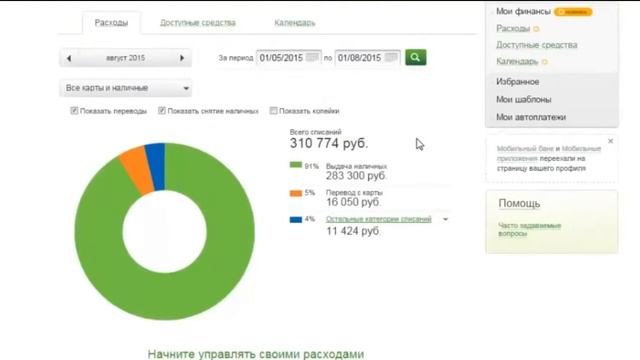Open Мои финансы sidebar item

click(x=523, y=11)
